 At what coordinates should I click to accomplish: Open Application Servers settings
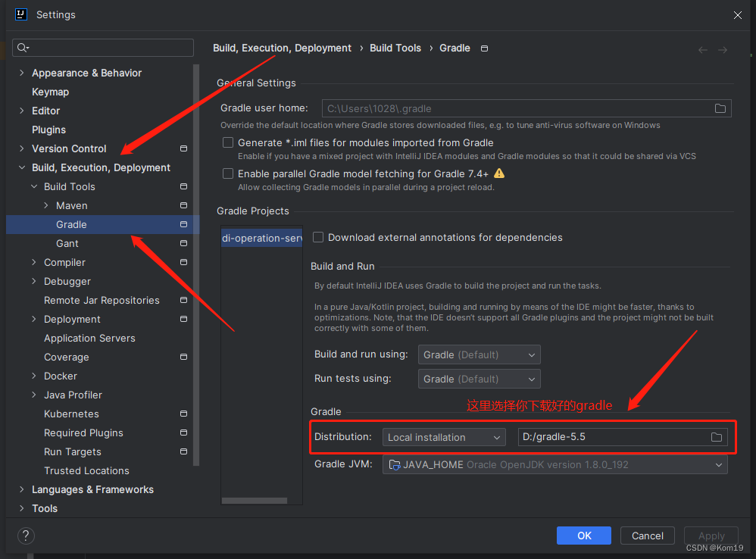[89, 339]
